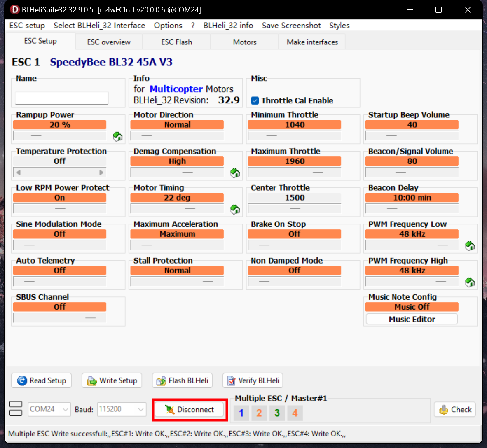Click the Non Damped Mode slider
487x448 pixels.
point(295,282)
